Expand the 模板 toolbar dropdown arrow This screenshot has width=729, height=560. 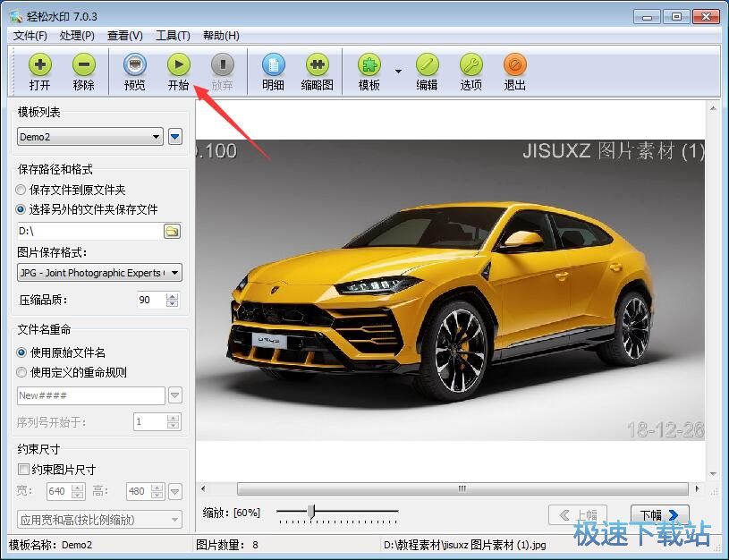[398, 72]
